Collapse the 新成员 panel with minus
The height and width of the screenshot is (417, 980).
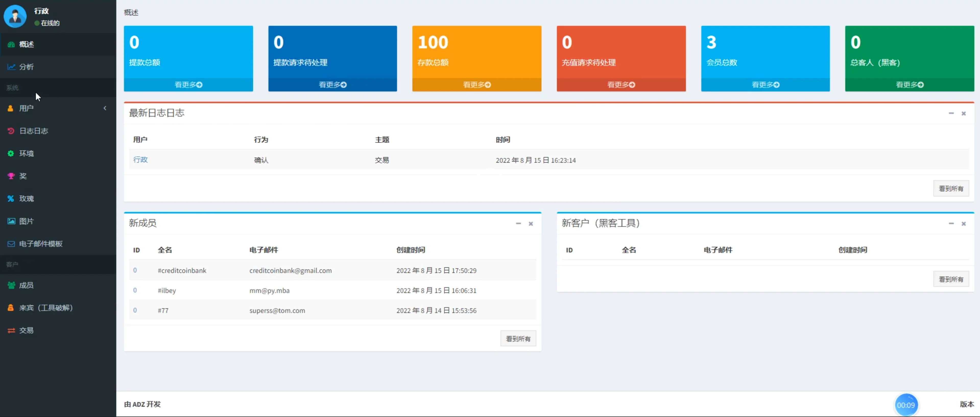pos(518,224)
